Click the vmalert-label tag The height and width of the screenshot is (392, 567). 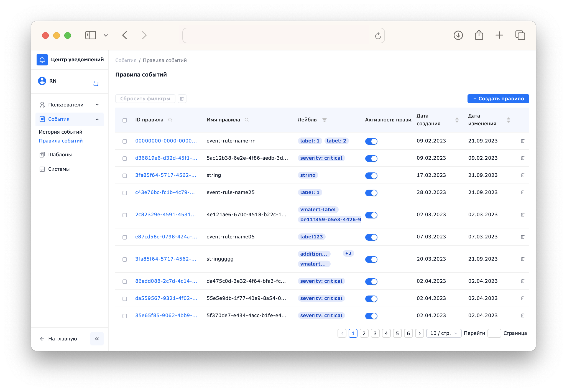point(318,210)
